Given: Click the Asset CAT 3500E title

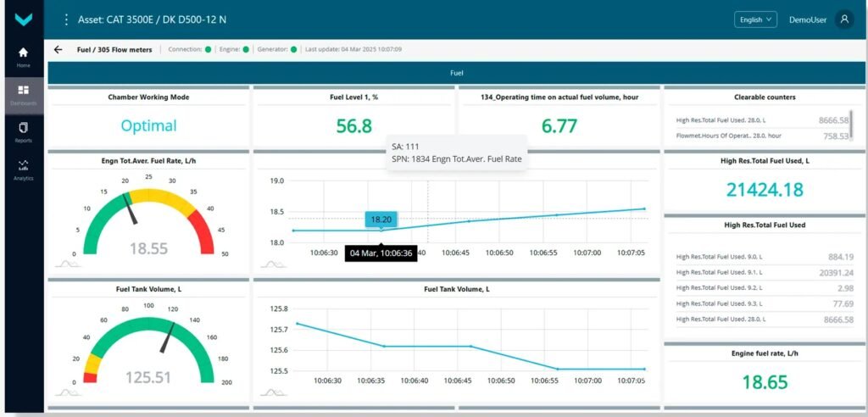Looking at the screenshot, I should click(152, 19).
